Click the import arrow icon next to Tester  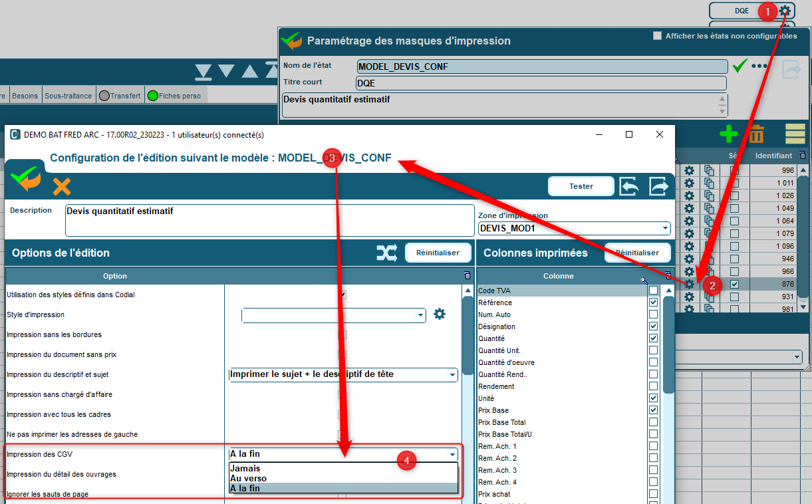pyautogui.click(x=629, y=186)
